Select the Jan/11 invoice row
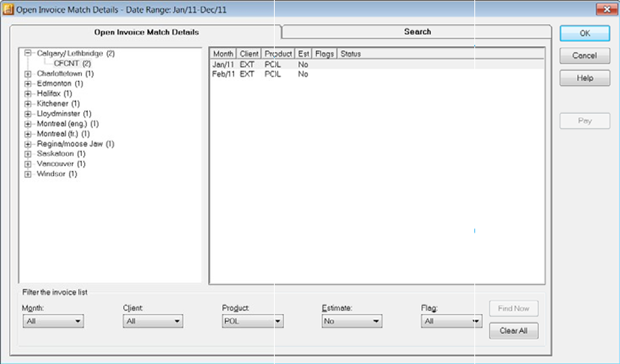 tap(378, 65)
